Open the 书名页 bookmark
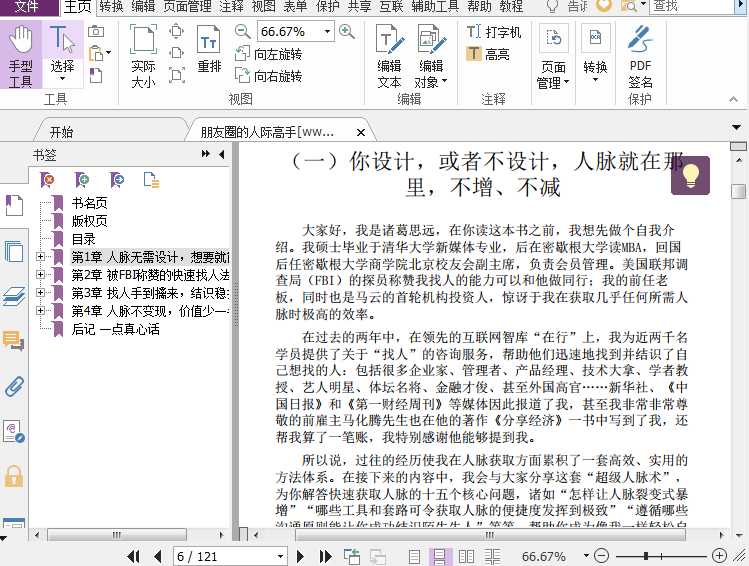The image size is (749, 566). pyautogui.click(x=89, y=203)
